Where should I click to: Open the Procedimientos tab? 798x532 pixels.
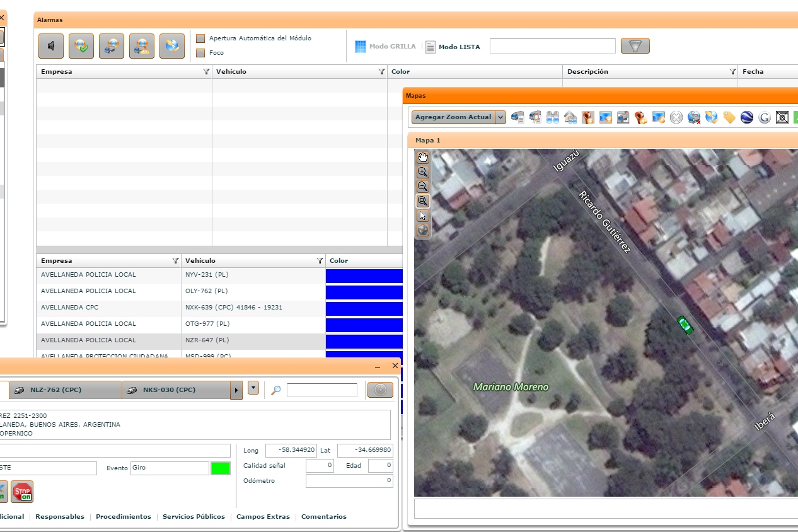tap(124, 517)
